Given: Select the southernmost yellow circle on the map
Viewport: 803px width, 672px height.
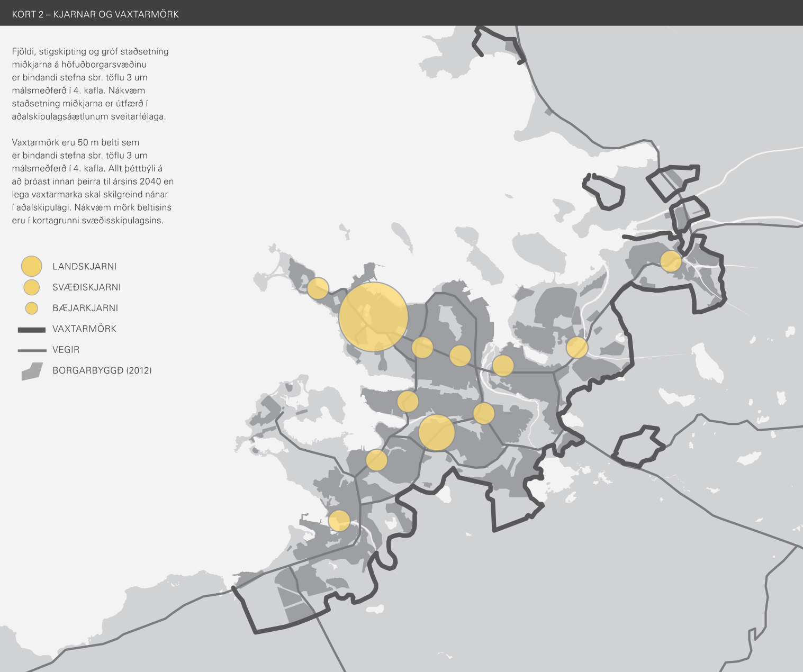Looking at the screenshot, I should pyautogui.click(x=339, y=521).
